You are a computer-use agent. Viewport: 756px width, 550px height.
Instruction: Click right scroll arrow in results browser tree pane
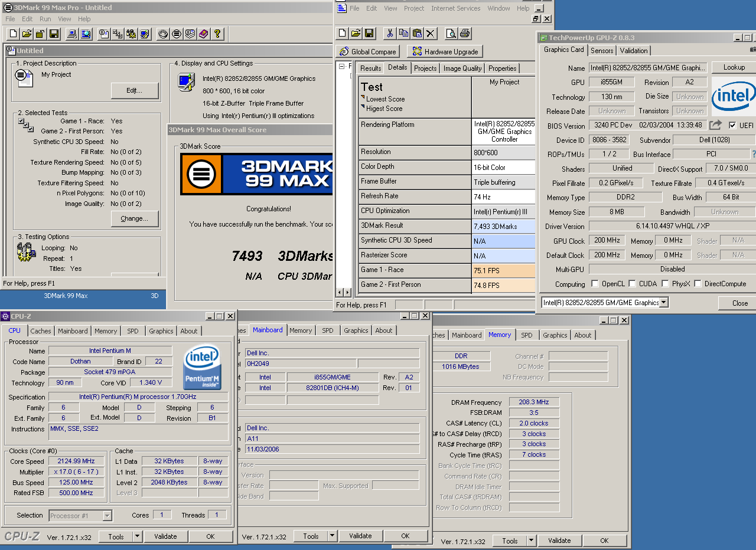pos(347,293)
